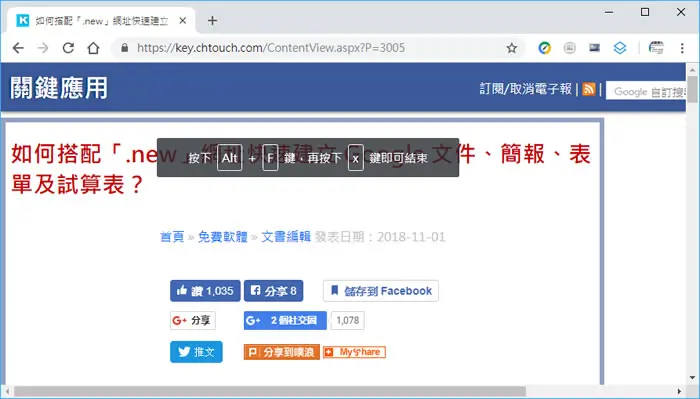
Task: Click the Google custom search box
Action: tap(646, 91)
